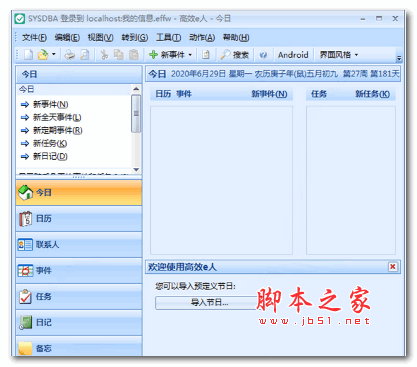Click 任务 header in task pane
The height and width of the screenshot is (367, 417).
click(319, 94)
